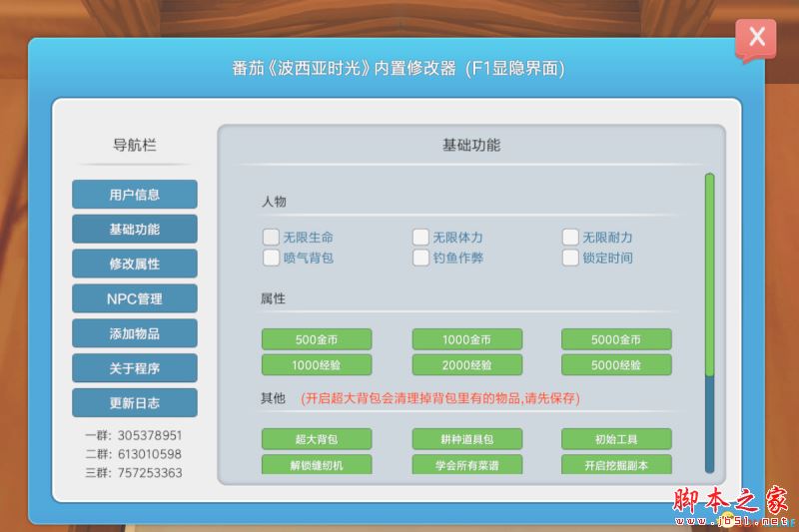Open the 修改属性 navigation section
Screen dimensions: 799x532
click(135, 264)
